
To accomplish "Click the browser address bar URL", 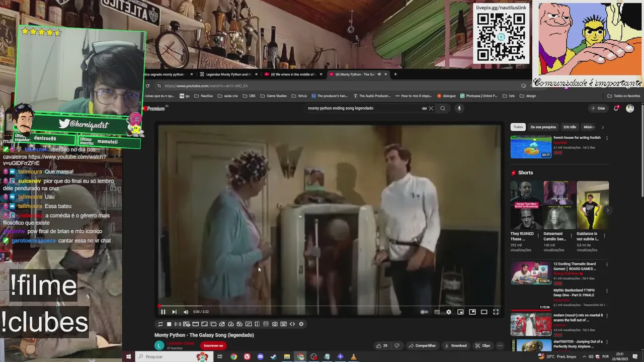I will click(x=206, y=86).
